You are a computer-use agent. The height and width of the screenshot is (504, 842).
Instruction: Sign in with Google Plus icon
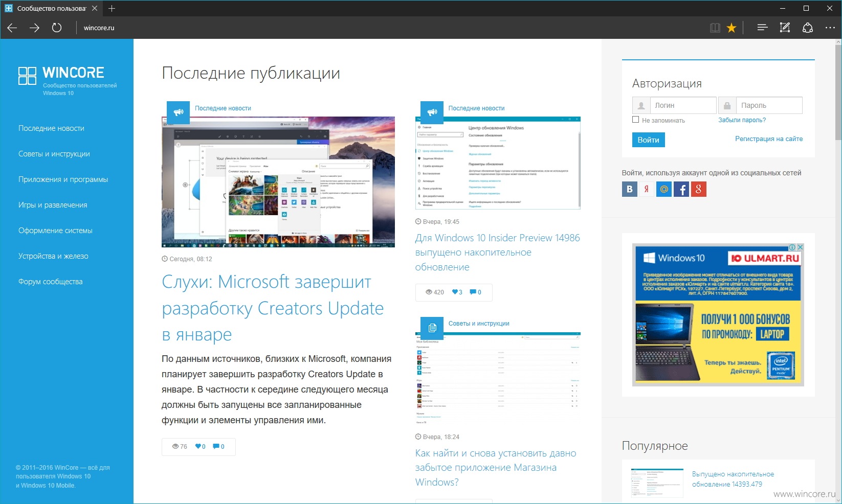pos(699,189)
